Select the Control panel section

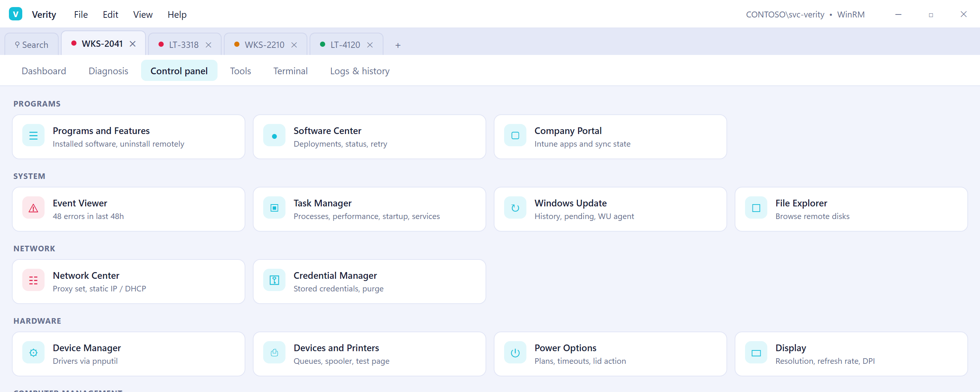tap(179, 71)
